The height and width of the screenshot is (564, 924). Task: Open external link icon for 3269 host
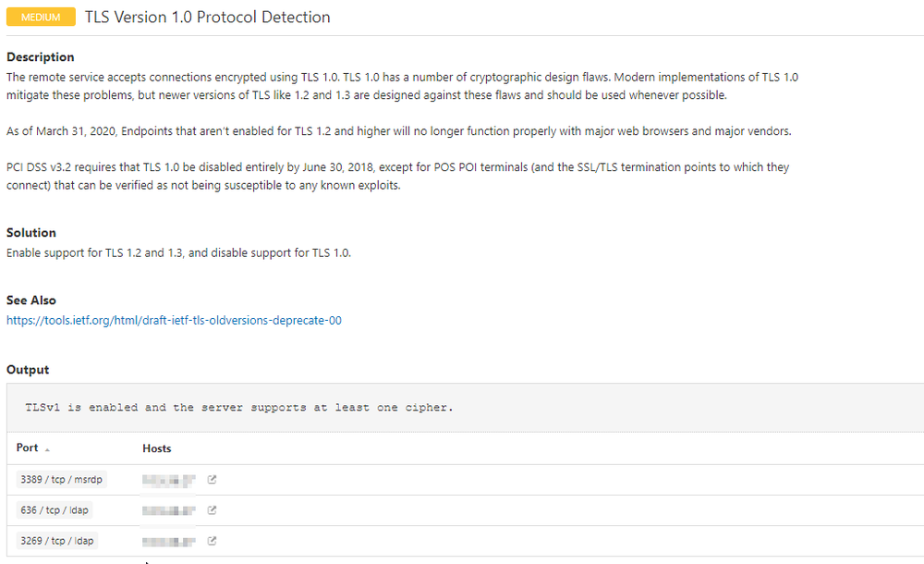click(x=212, y=541)
